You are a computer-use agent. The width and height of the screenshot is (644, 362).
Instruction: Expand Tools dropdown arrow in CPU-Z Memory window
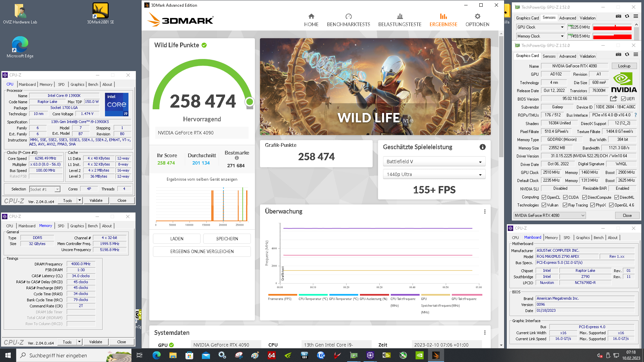[79, 342]
